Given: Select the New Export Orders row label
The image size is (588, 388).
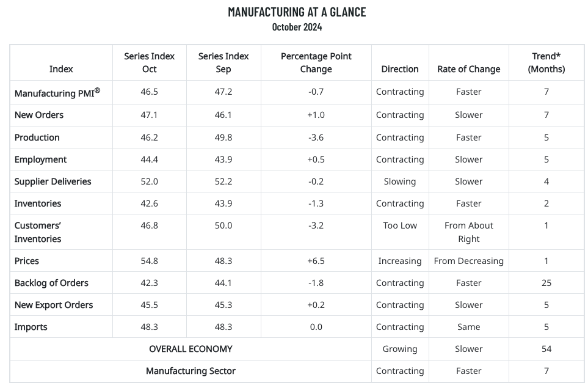Looking at the screenshot, I should (54, 305).
